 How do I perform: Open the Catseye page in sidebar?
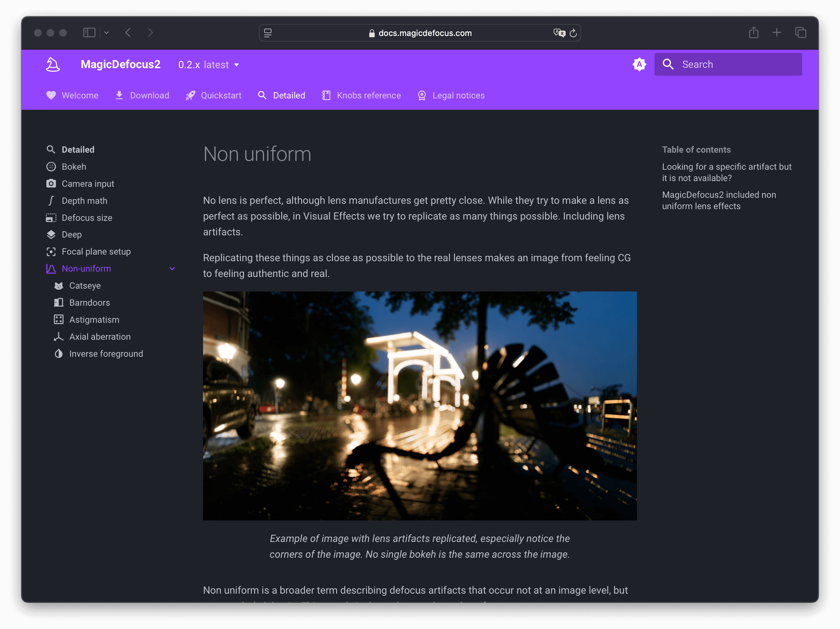[85, 285]
